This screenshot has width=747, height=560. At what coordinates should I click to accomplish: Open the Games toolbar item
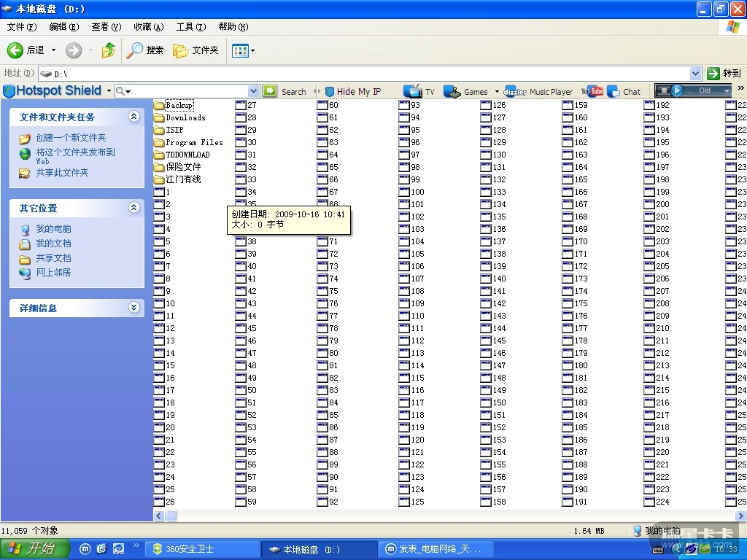pyautogui.click(x=465, y=91)
